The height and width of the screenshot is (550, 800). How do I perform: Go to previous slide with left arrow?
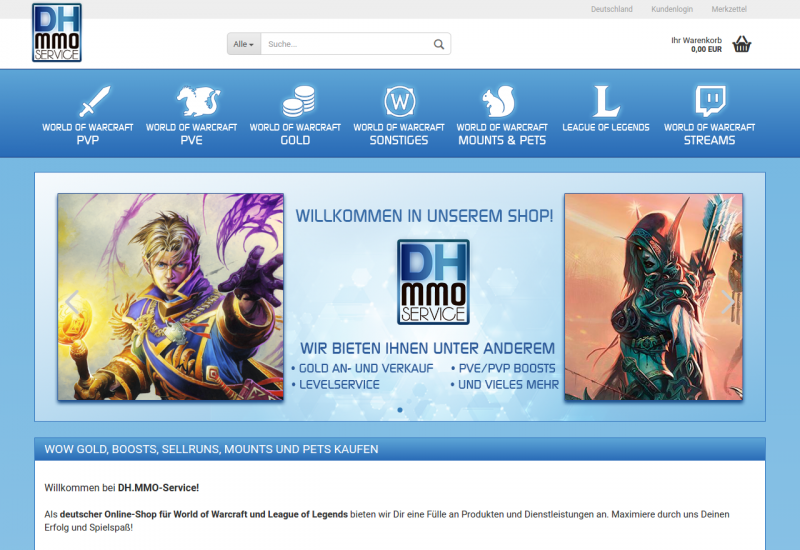(70, 298)
